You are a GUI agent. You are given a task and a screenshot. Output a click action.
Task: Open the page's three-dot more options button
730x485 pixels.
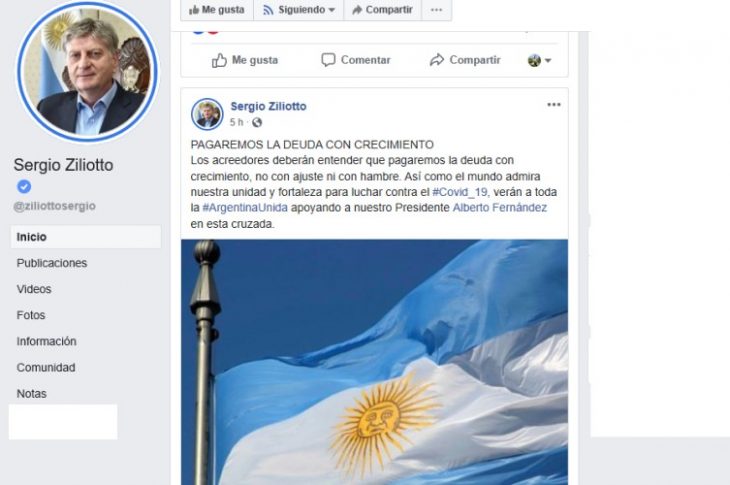tap(436, 10)
